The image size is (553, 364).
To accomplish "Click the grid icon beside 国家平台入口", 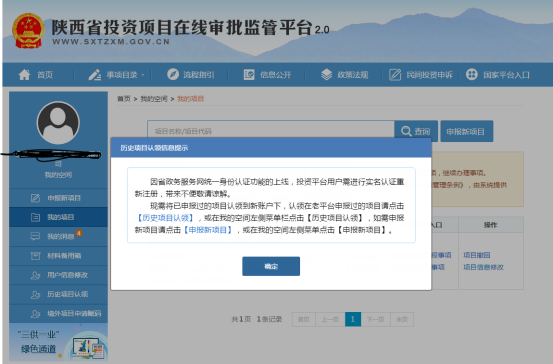I will (472, 74).
